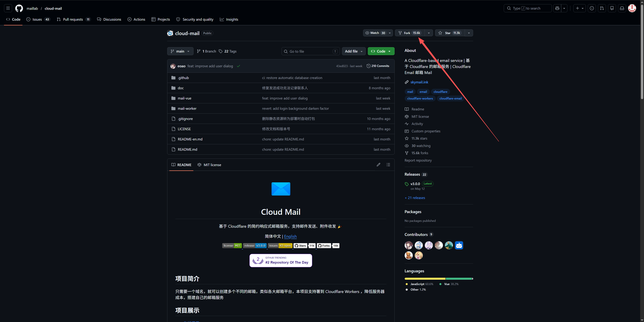Open the green Code dropdown
644x322 pixels.
381,51
